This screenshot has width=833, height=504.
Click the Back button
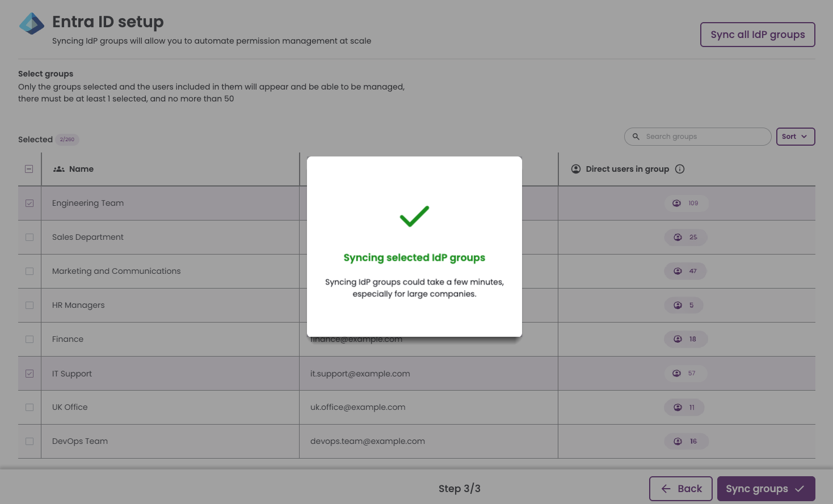coord(681,489)
